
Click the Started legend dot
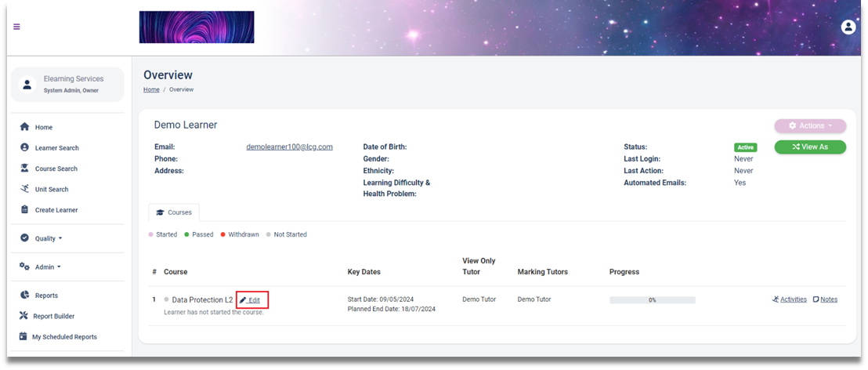tap(151, 235)
